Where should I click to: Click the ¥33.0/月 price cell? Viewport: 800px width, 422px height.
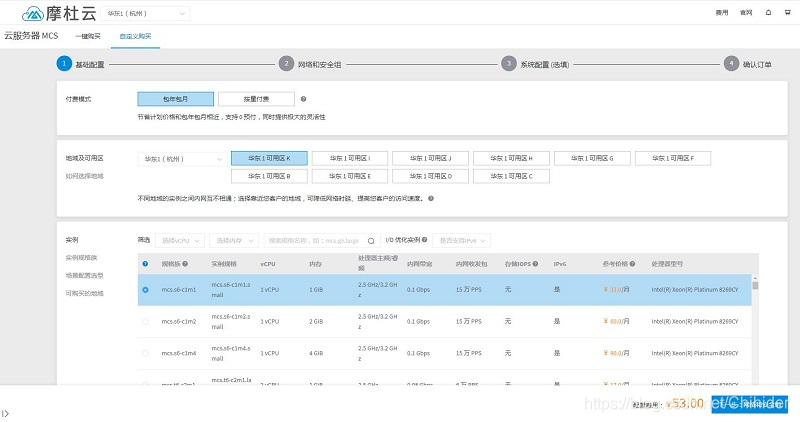coord(616,290)
